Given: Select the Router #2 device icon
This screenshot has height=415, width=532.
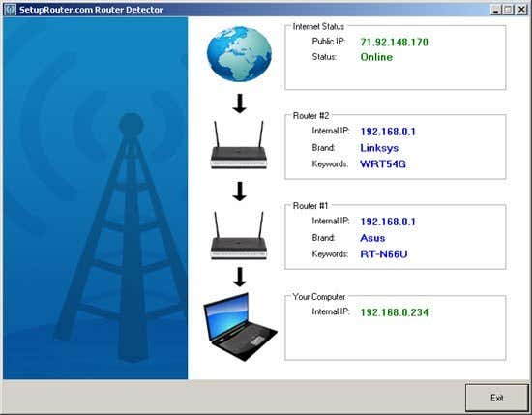Looking at the screenshot, I should (239, 145).
